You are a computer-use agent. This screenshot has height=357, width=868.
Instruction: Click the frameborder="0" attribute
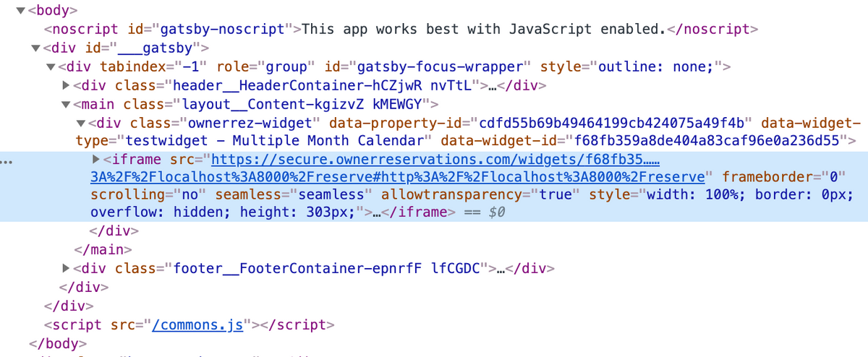point(784,177)
